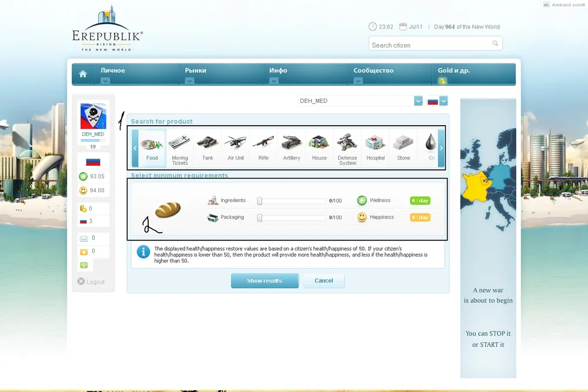Click the home icon in navigation bar

tap(83, 74)
